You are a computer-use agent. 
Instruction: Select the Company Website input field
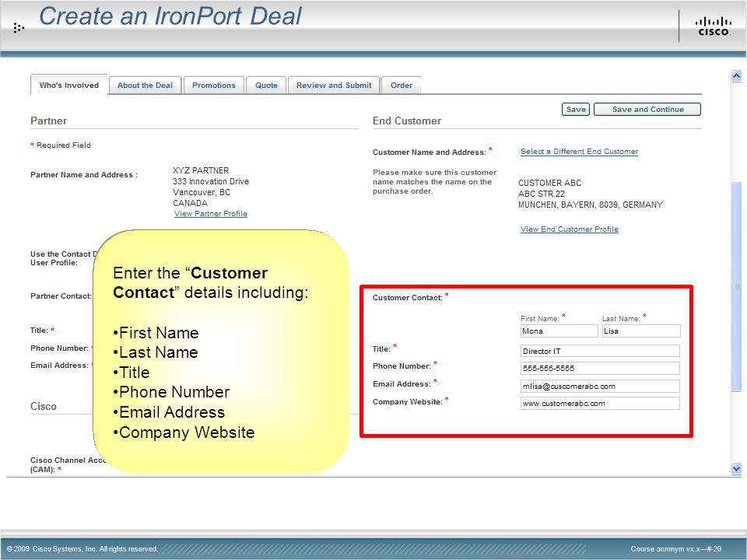pyautogui.click(x=600, y=404)
